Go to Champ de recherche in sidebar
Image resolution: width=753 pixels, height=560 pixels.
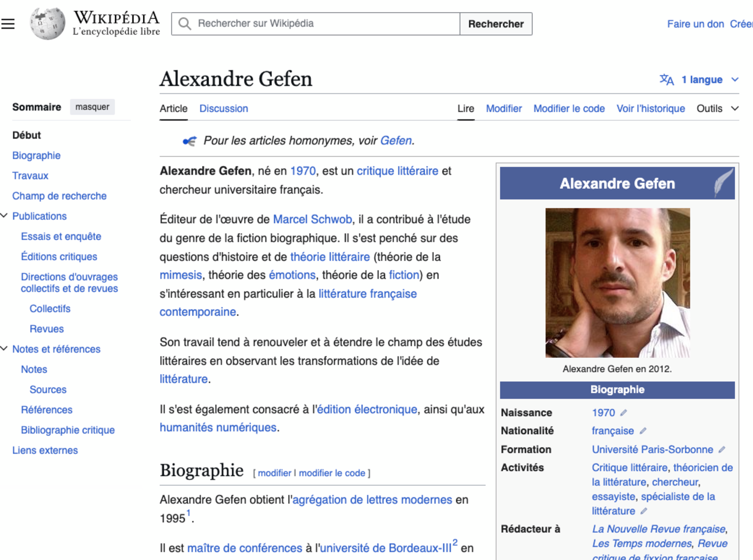(59, 196)
